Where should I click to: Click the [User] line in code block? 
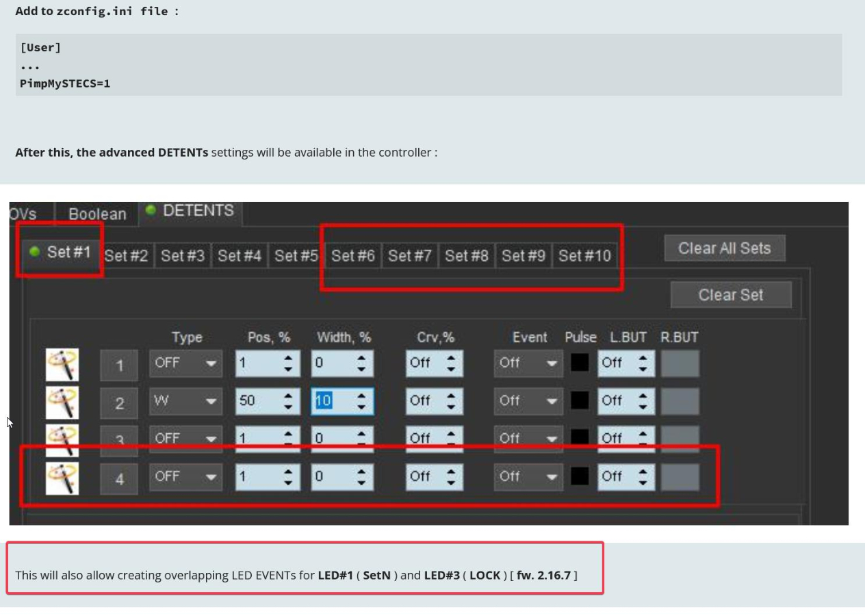[40, 47]
